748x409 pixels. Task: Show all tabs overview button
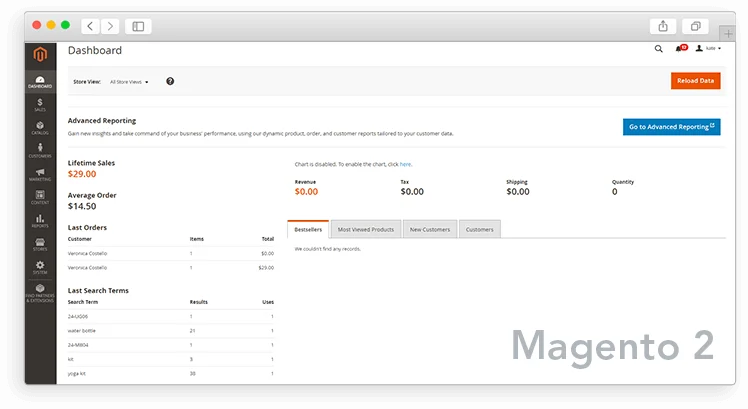click(696, 26)
